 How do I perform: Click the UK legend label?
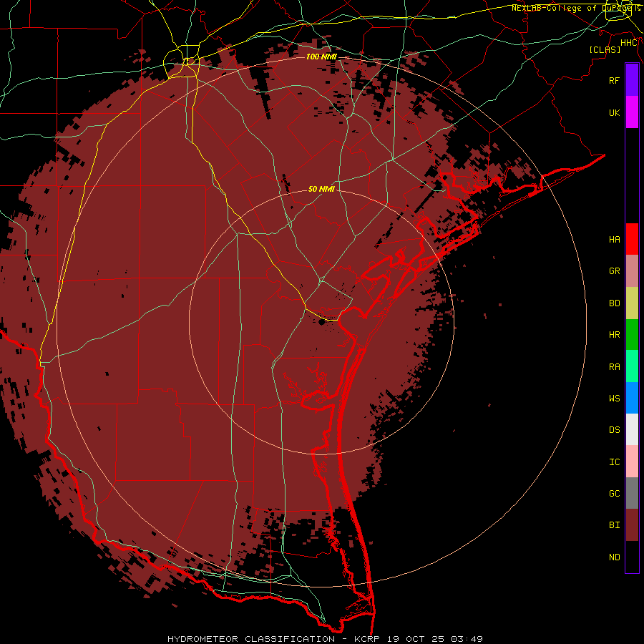click(615, 112)
